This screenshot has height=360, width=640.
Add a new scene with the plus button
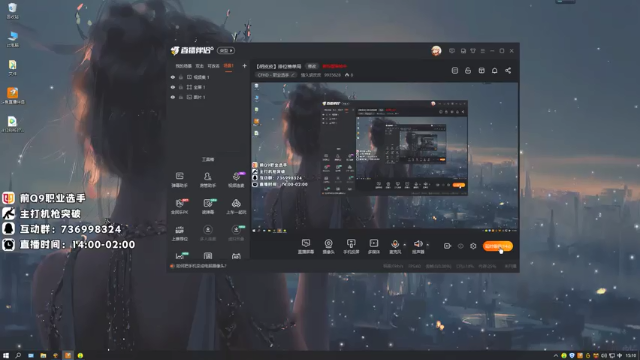click(x=244, y=66)
